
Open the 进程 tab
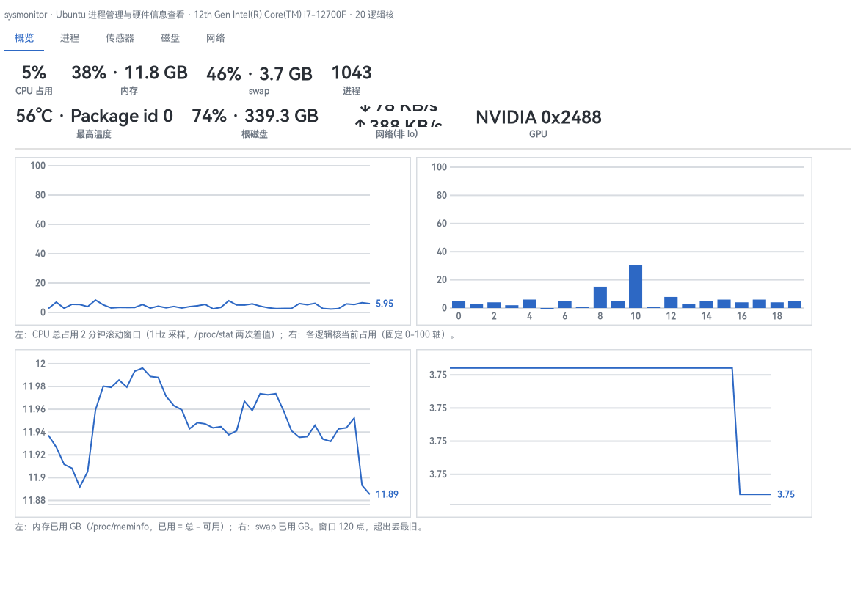(x=70, y=38)
